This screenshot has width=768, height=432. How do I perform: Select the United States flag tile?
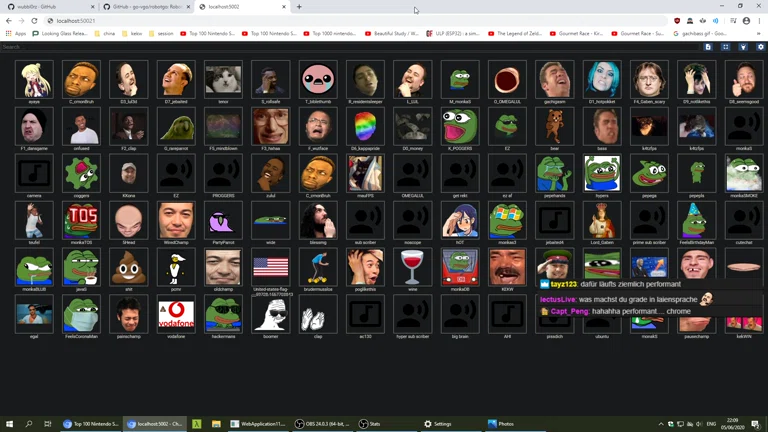[270, 267]
